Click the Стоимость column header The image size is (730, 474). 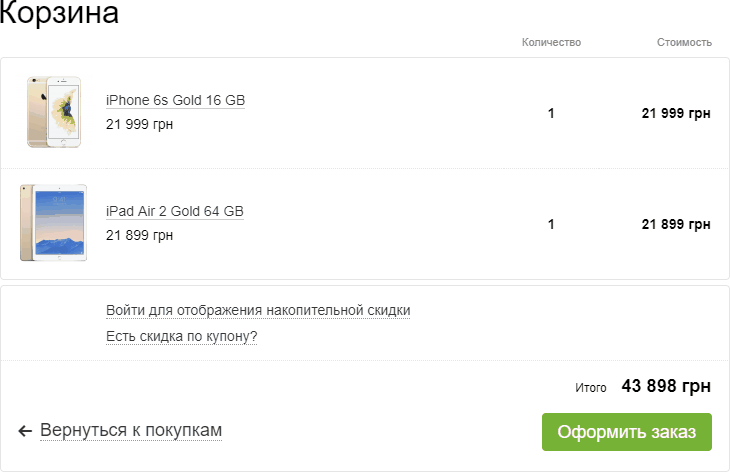684,42
